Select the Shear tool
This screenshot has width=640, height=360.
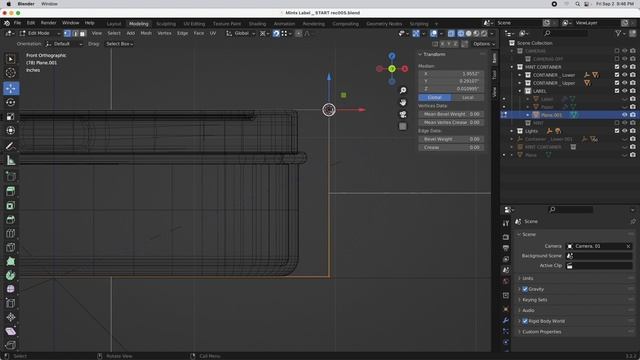coord(11,331)
